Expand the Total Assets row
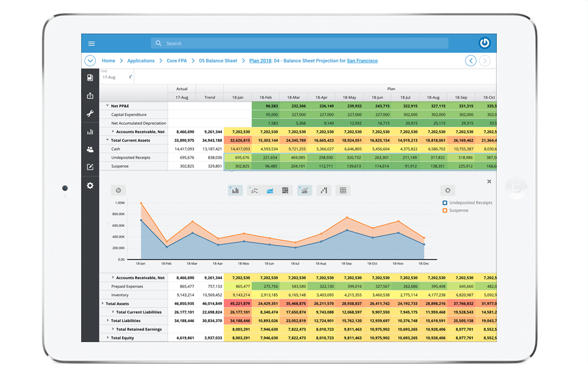This screenshot has height=365, width=588. pos(102,303)
